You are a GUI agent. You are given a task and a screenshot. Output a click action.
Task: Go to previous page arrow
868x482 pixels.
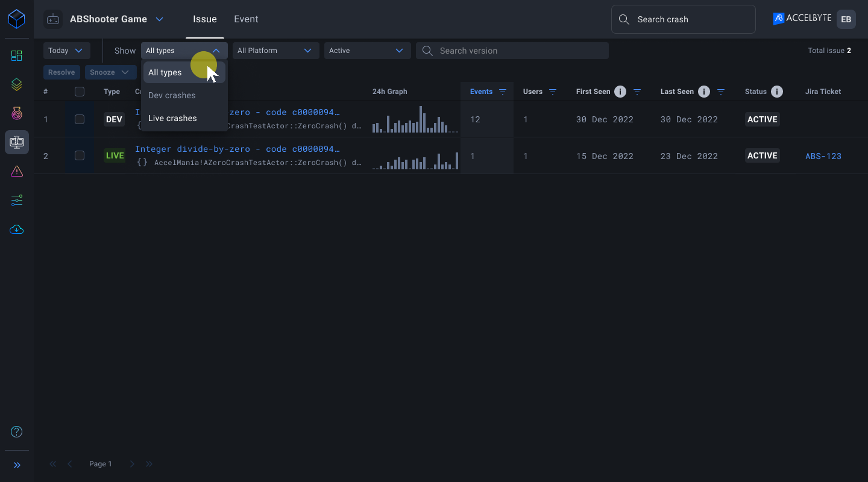tap(70, 464)
